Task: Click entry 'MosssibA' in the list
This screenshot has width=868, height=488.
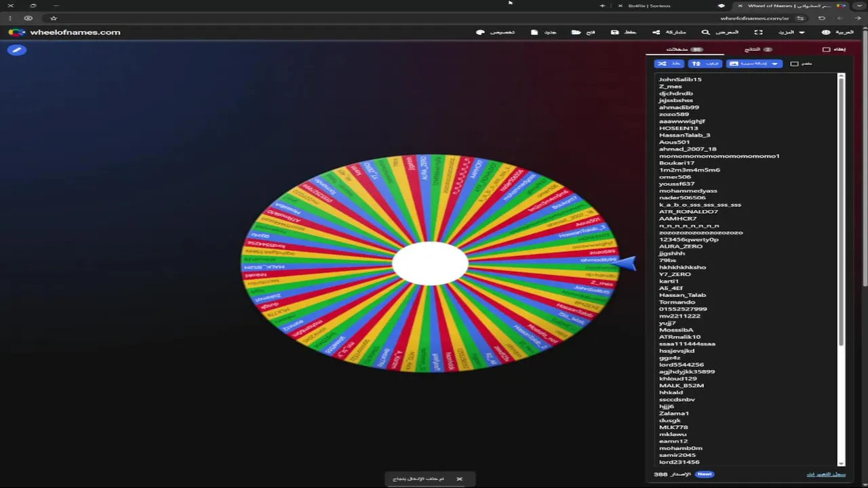Action: [676, 329]
